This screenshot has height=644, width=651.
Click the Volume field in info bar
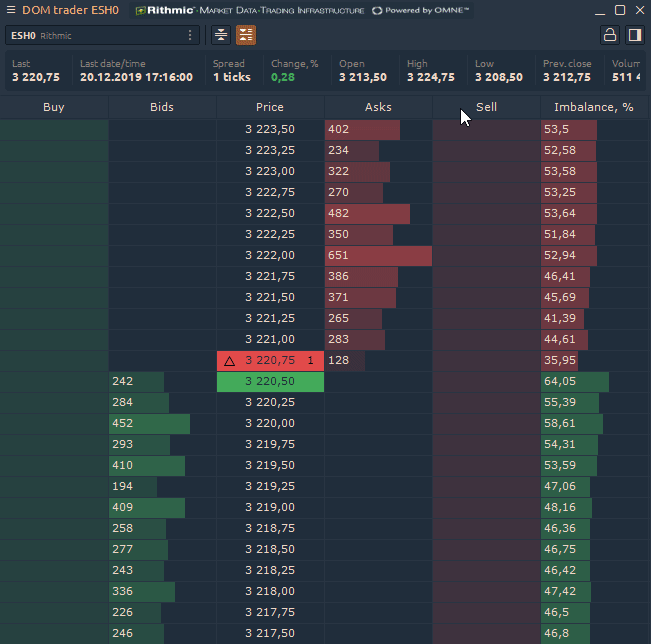(626, 71)
